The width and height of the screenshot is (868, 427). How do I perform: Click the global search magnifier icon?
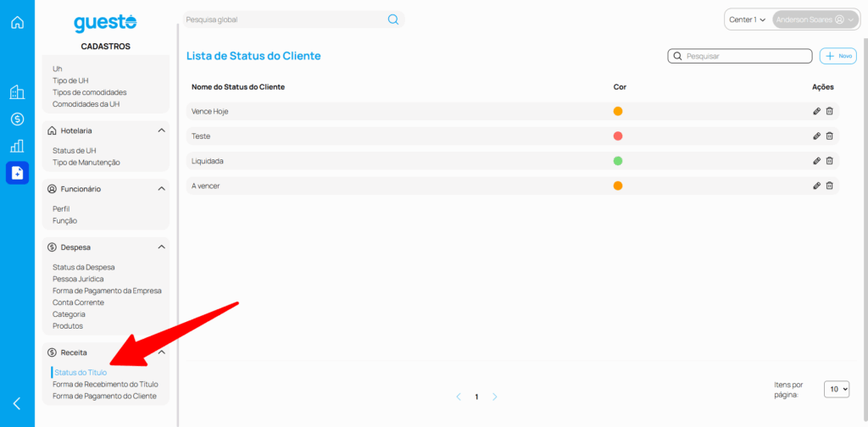pyautogui.click(x=393, y=19)
